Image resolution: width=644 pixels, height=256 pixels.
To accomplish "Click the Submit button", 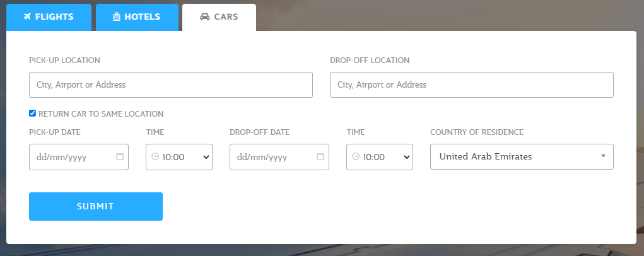I will (96, 206).
